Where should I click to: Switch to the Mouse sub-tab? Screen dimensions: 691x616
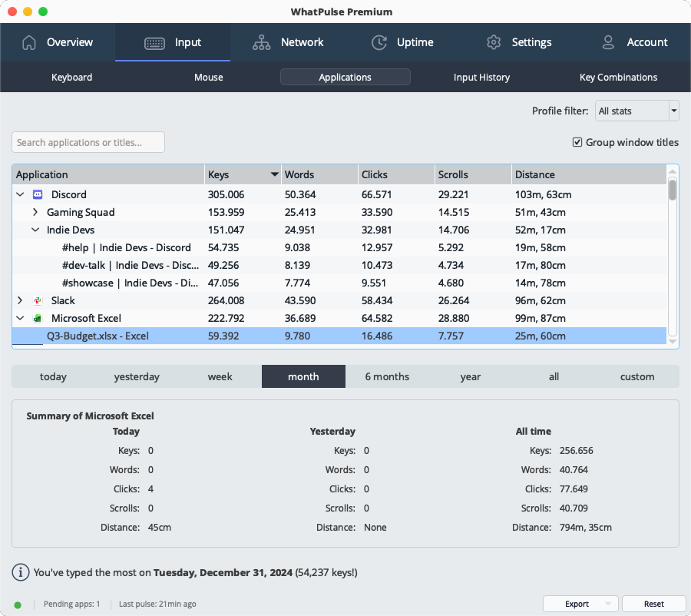tap(208, 77)
